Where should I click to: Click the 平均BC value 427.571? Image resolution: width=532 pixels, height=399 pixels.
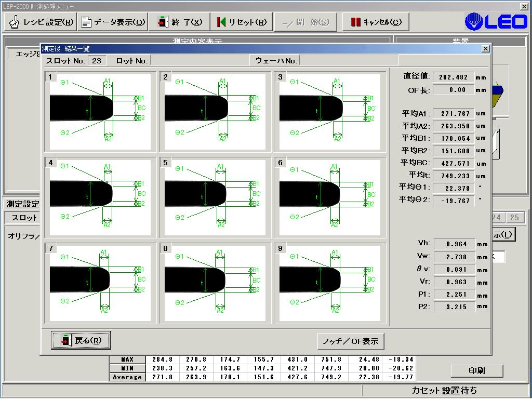(x=453, y=164)
